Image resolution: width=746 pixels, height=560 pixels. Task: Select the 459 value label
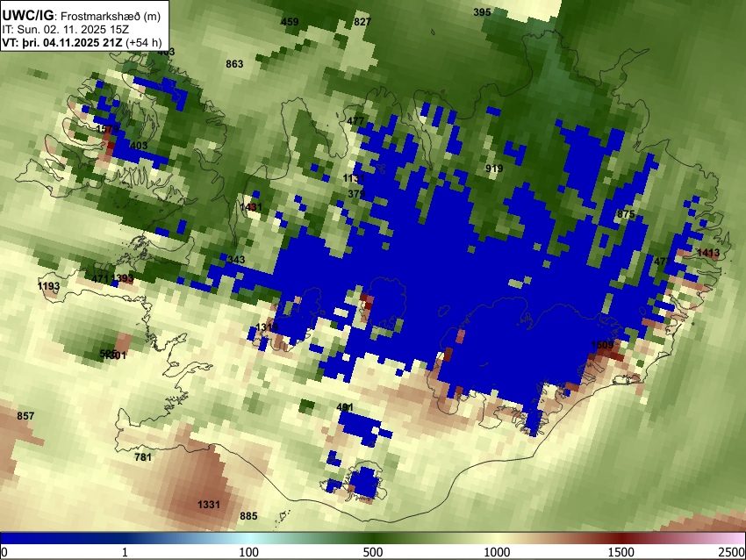(290, 22)
